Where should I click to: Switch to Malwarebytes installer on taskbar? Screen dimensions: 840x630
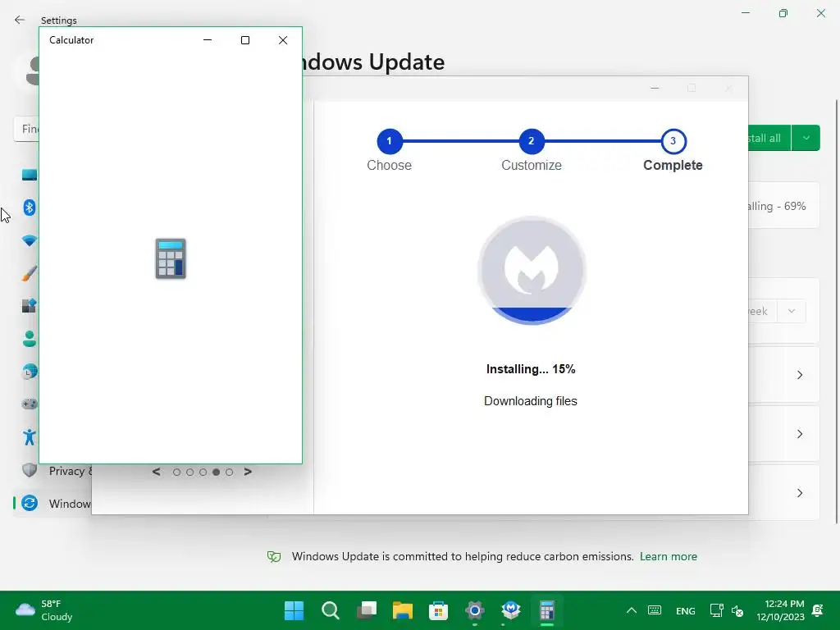510,610
